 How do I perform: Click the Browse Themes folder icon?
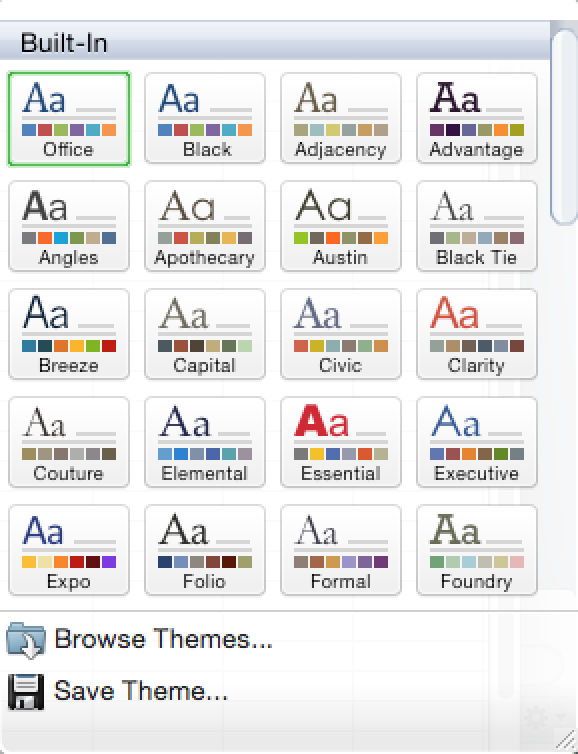click(26, 640)
